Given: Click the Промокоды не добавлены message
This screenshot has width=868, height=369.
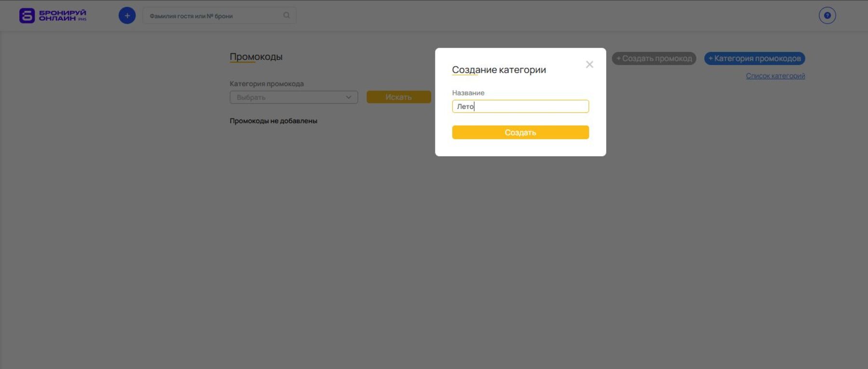Looking at the screenshot, I should (x=273, y=121).
